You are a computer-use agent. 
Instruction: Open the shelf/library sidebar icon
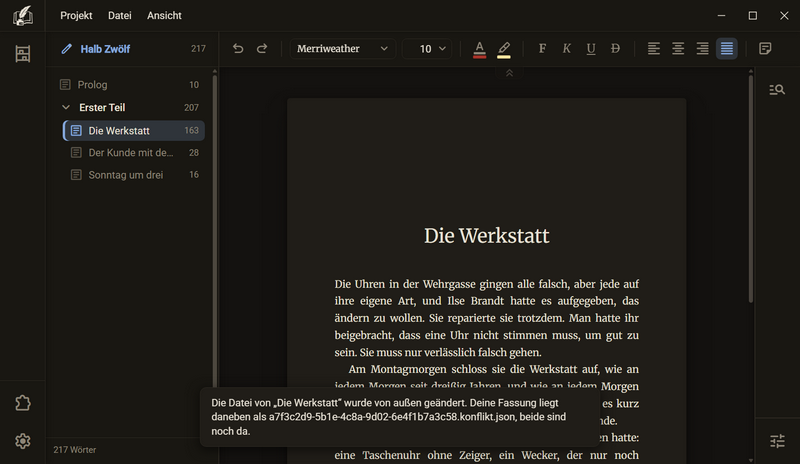(22, 54)
